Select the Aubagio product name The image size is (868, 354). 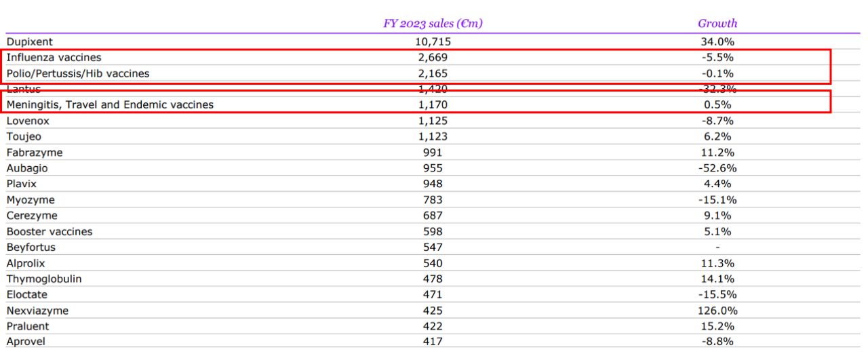[x=27, y=168]
